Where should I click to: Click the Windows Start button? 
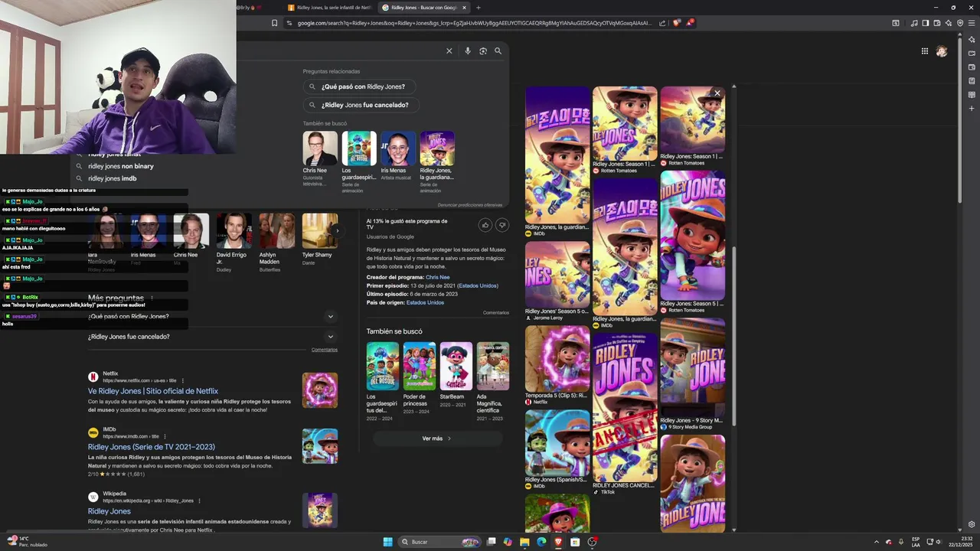388,542
